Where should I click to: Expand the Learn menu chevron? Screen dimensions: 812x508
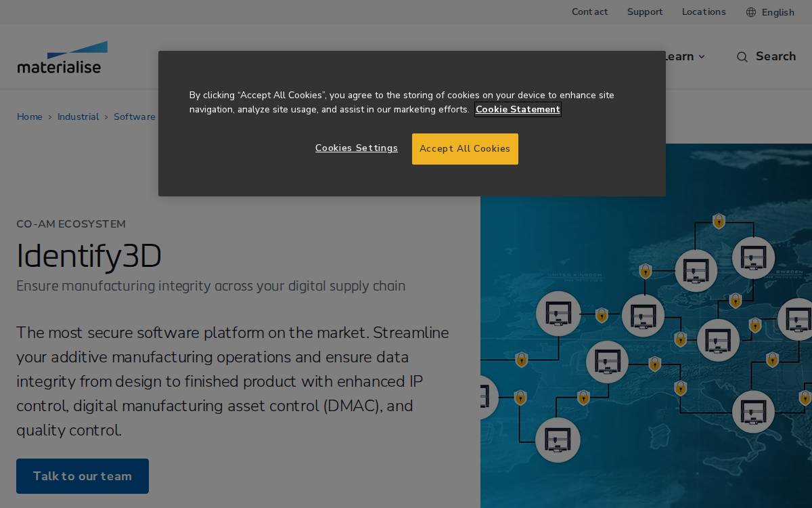pos(702,57)
